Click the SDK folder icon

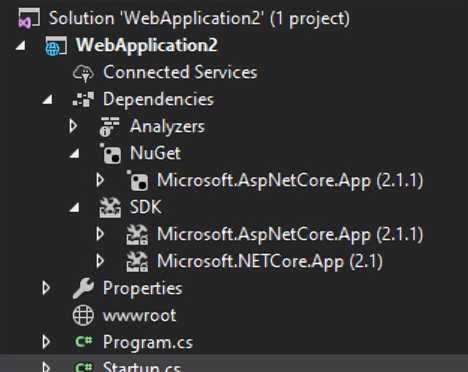(x=110, y=207)
